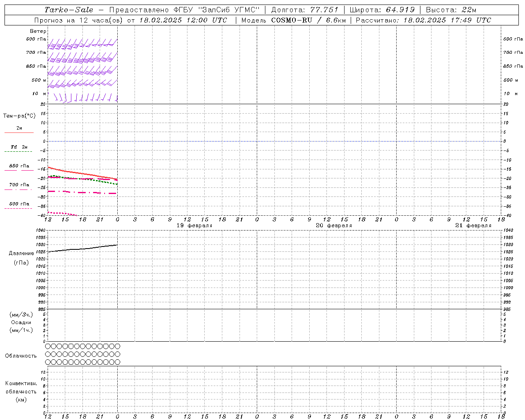525x420 pixels.
Task: Click the blue zero-degree reference line
Action: coord(274,141)
